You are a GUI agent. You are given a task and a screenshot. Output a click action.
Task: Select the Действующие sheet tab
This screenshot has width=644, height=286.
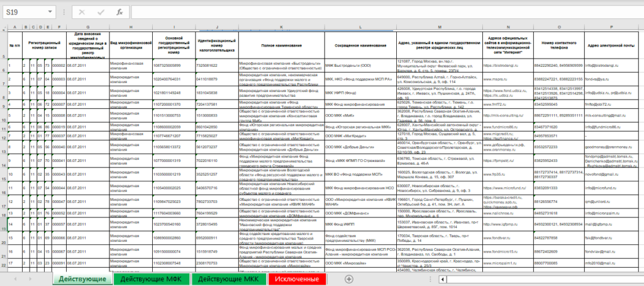(x=82, y=278)
